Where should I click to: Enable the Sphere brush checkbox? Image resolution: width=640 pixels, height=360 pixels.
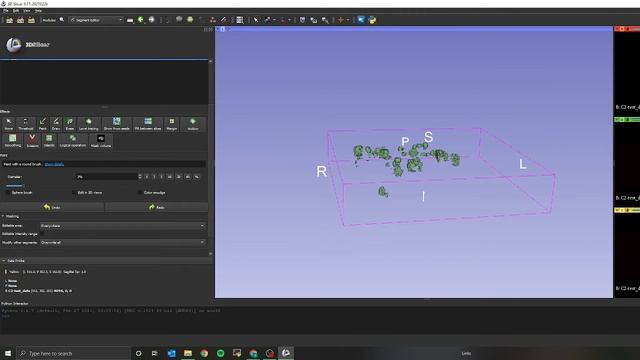coord(8,192)
